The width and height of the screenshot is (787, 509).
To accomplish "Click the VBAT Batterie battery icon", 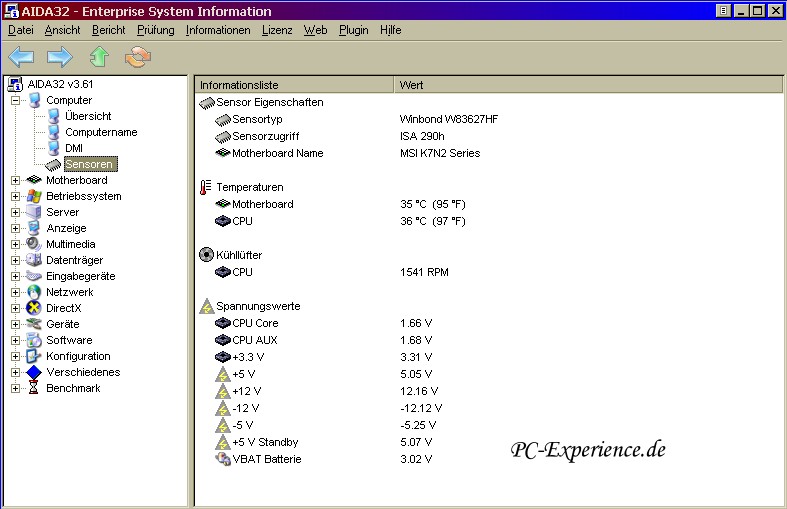I will (222, 459).
